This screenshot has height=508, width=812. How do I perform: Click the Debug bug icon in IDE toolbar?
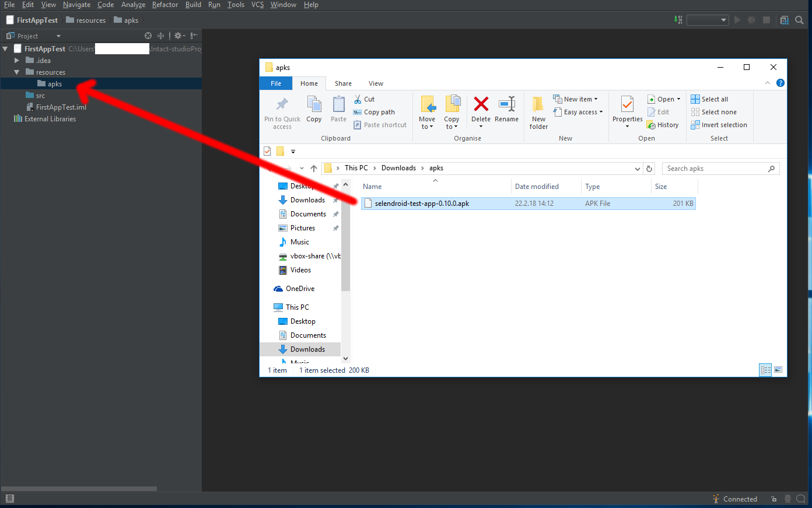tap(752, 20)
